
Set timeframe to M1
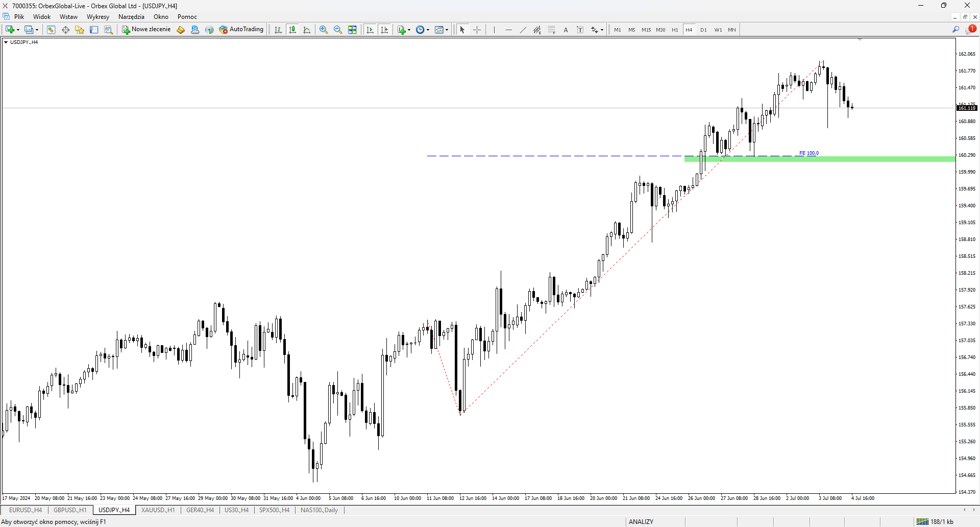pos(618,30)
